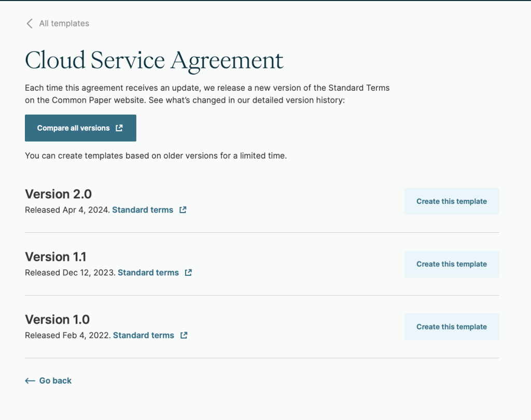Select the Version 1.1 heading
The height and width of the screenshot is (420, 531).
[55, 257]
